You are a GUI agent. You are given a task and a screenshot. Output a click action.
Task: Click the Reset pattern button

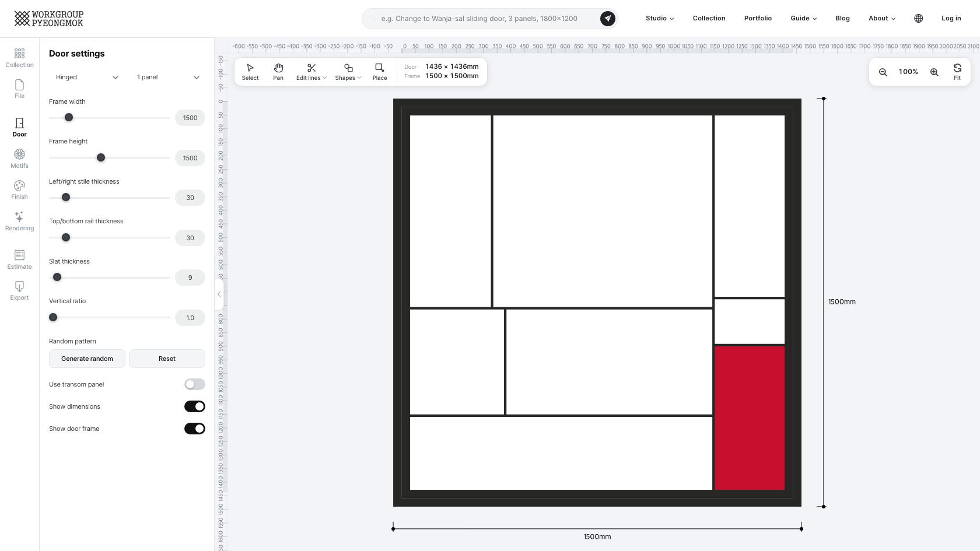pyautogui.click(x=167, y=359)
